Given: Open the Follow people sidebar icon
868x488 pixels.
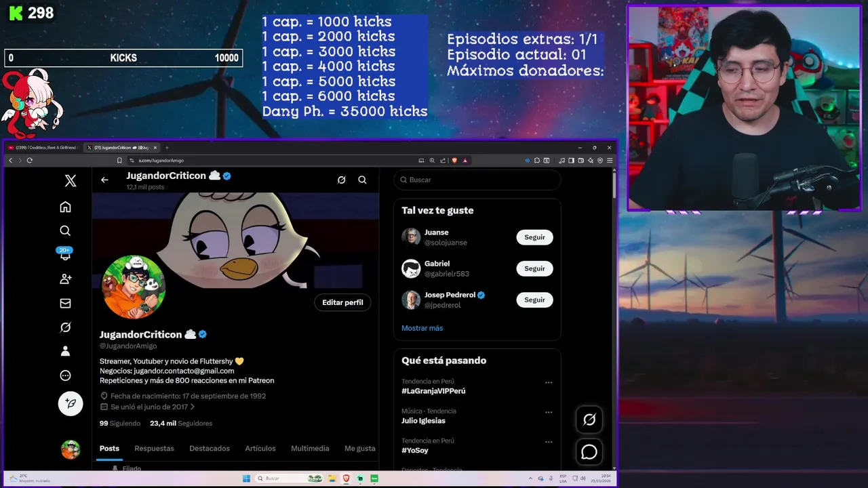Looking at the screenshot, I should (65, 279).
